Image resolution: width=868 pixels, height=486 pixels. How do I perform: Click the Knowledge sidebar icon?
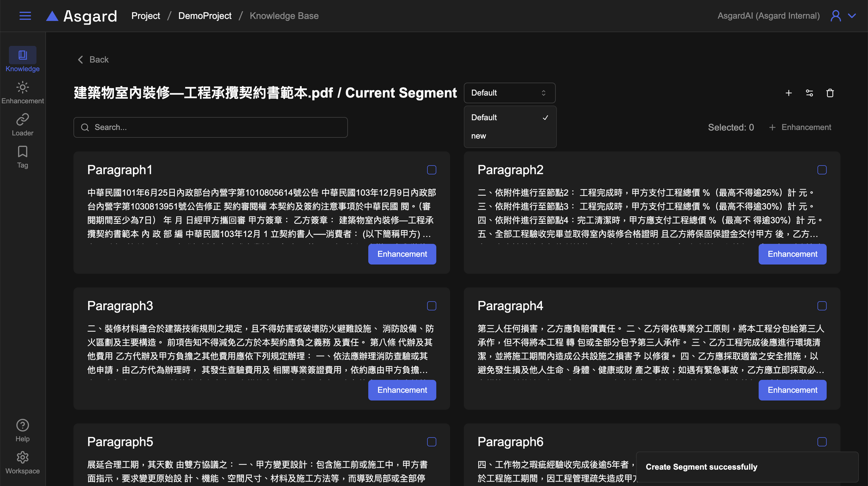pyautogui.click(x=23, y=55)
